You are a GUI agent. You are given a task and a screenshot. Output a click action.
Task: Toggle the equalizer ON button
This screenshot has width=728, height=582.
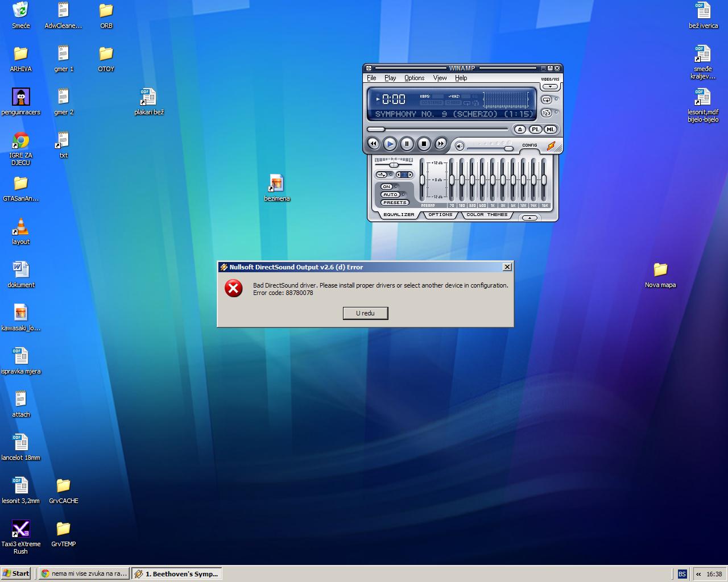387,186
